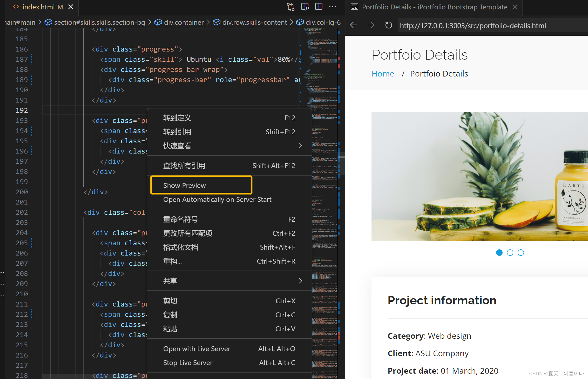Select Open with Live Server menu entry
The image size is (588, 379).
click(197, 349)
